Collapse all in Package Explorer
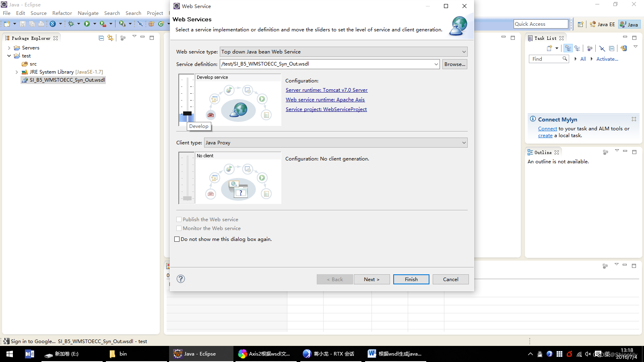The height and width of the screenshot is (362, 644). [x=101, y=38]
